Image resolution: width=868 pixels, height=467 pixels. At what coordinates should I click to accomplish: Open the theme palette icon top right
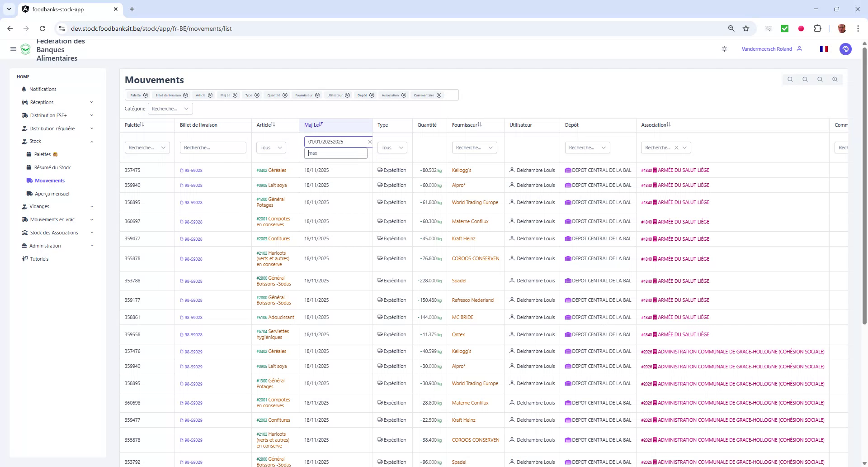(x=846, y=49)
